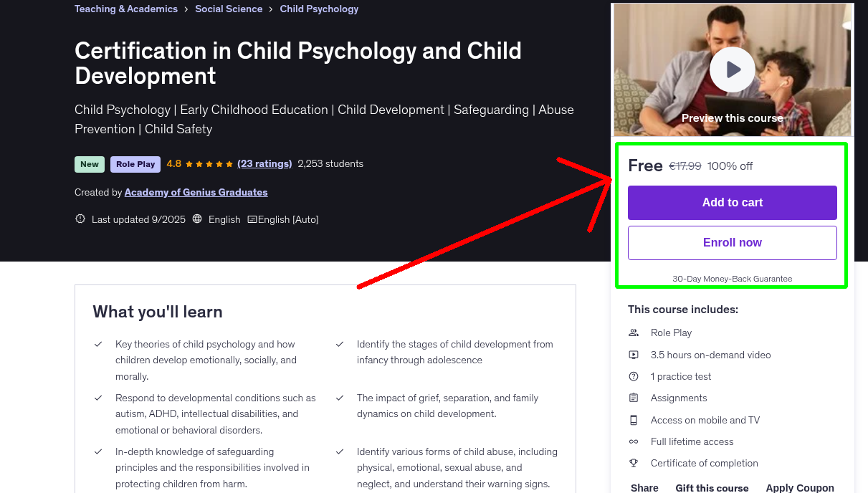The width and height of the screenshot is (868, 493).
Task: Click the certificate of completion trophy icon
Action: click(634, 463)
